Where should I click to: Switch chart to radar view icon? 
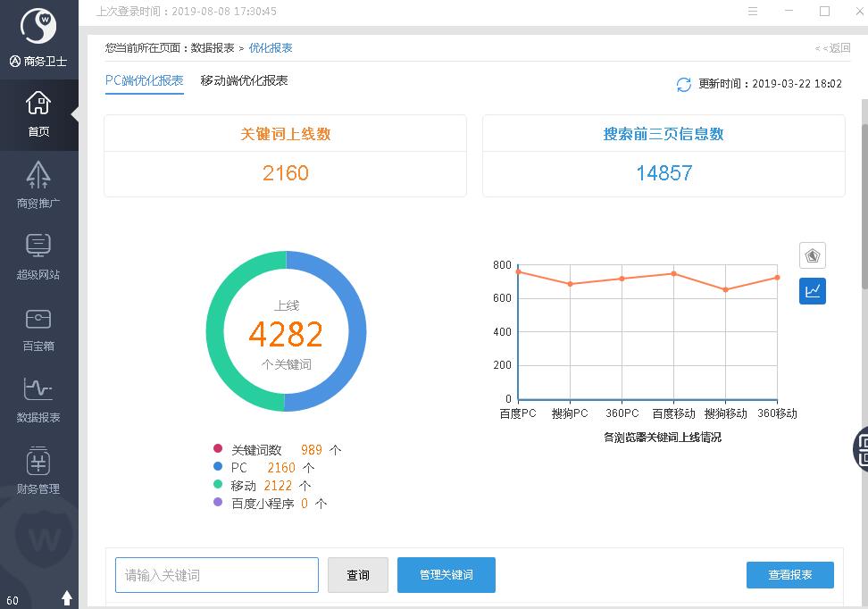[812, 255]
